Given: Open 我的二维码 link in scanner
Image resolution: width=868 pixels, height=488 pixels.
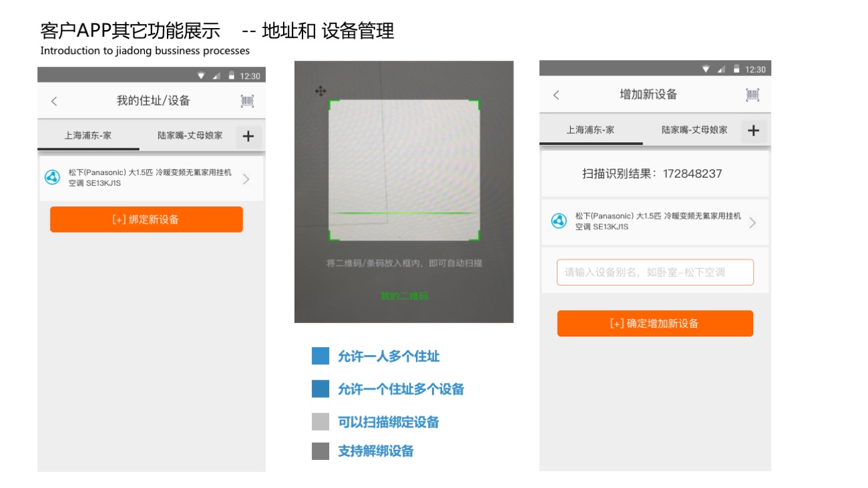Looking at the screenshot, I should click(x=404, y=296).
